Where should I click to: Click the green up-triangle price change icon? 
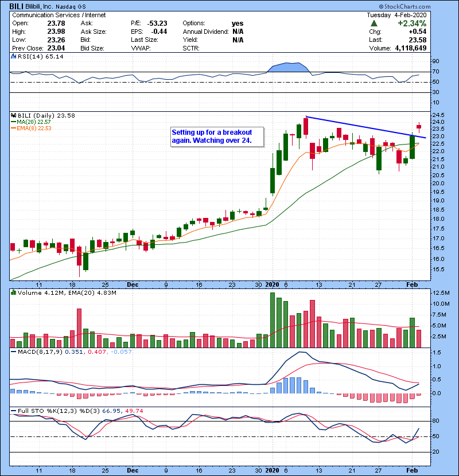374,24
